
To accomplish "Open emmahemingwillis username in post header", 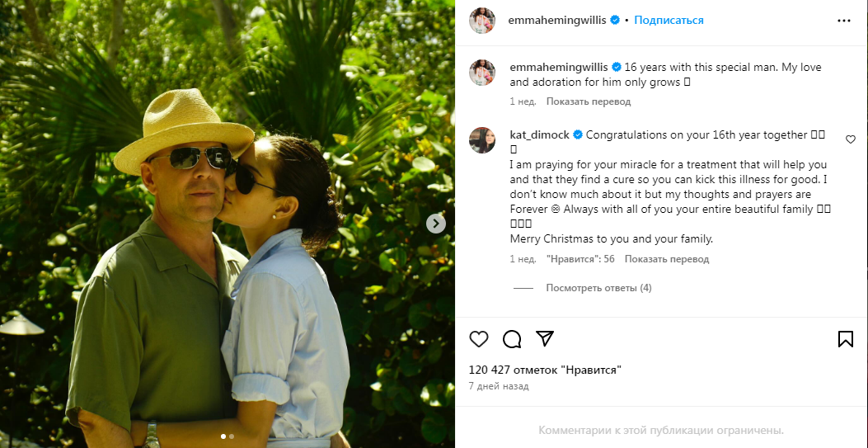I will [x=557, y=20].
